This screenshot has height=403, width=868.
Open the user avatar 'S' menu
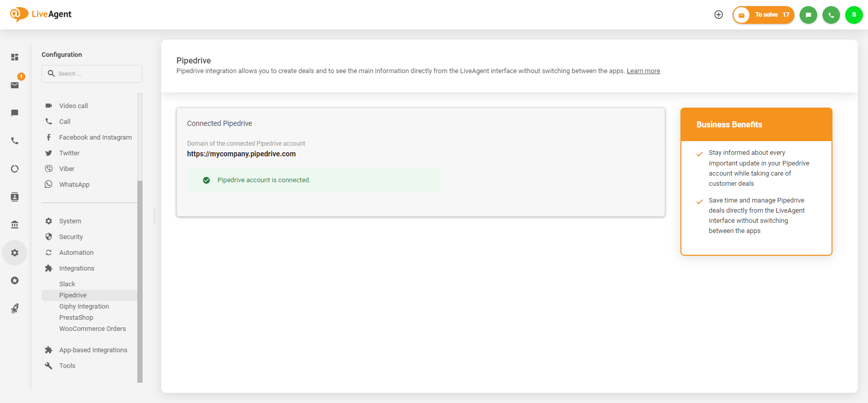pyautogui.click(x=854, y=15)
